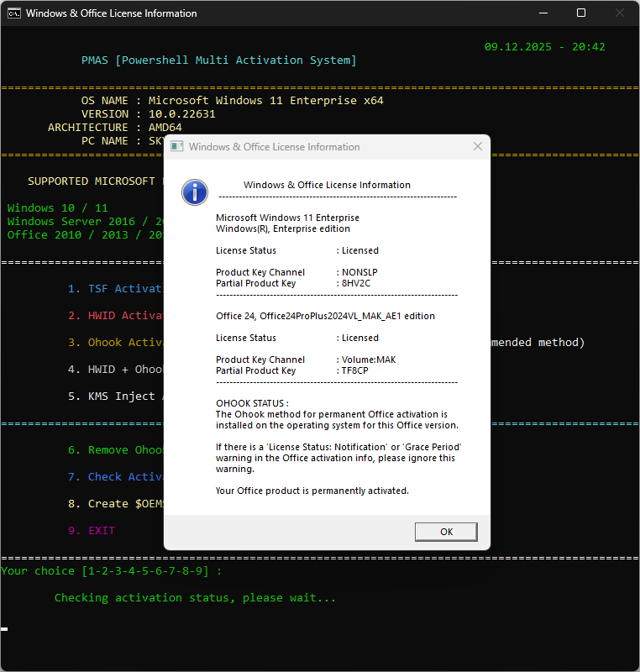The image size is (640, 672).
Task: Click the dialog heading 'Windows & Office License Information'
Action: tap(327, 185)
